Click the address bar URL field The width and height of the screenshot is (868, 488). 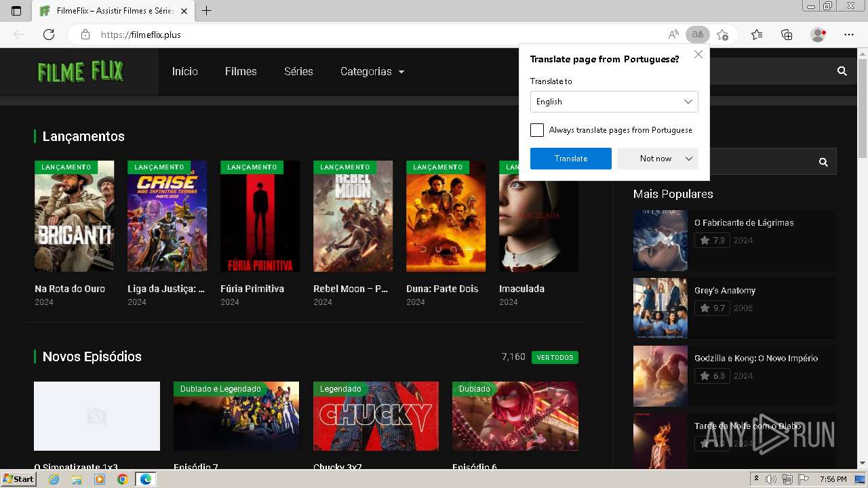(380, 35)
